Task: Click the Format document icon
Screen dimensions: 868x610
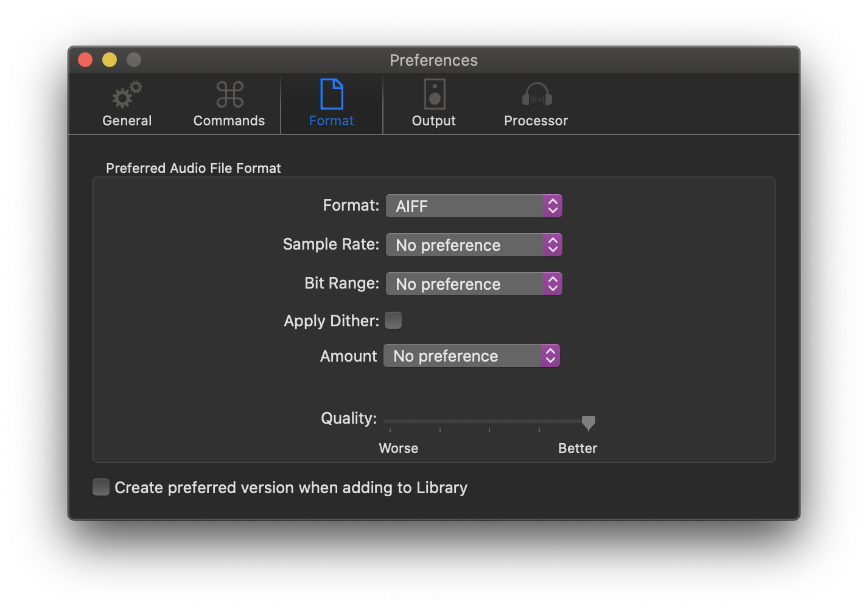Action: (x=332, y=95)
